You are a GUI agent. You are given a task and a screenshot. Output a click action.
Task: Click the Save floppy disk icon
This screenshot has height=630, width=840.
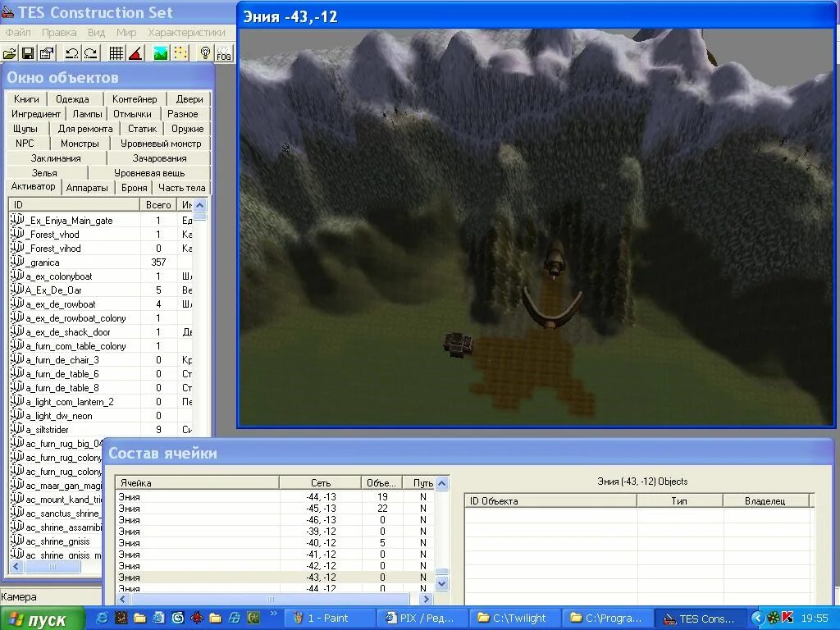pos(28,53)
